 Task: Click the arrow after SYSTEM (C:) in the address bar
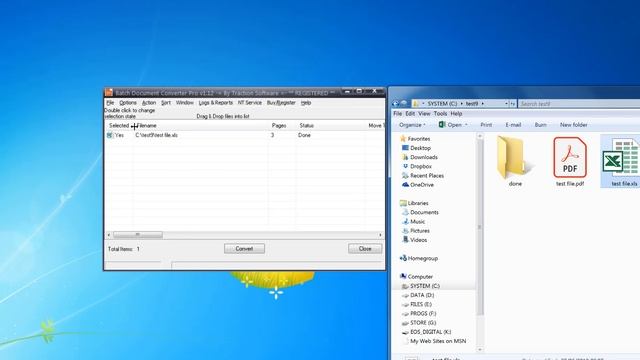point(462,104)
